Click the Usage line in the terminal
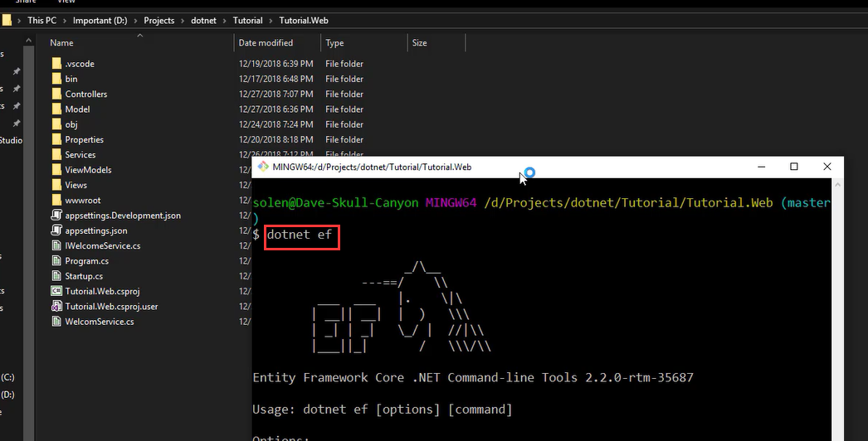 (x=383, y=409)
